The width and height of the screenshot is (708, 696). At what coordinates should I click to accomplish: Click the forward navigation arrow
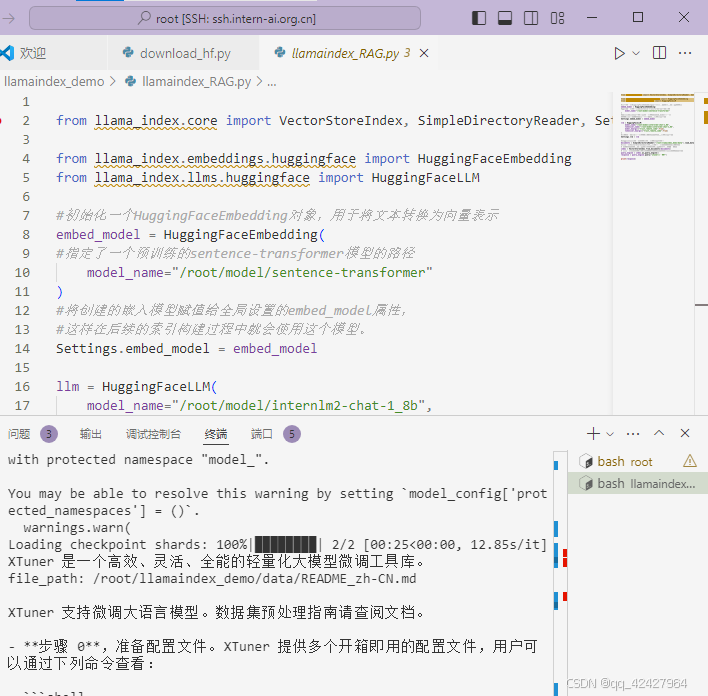(9, 19)
